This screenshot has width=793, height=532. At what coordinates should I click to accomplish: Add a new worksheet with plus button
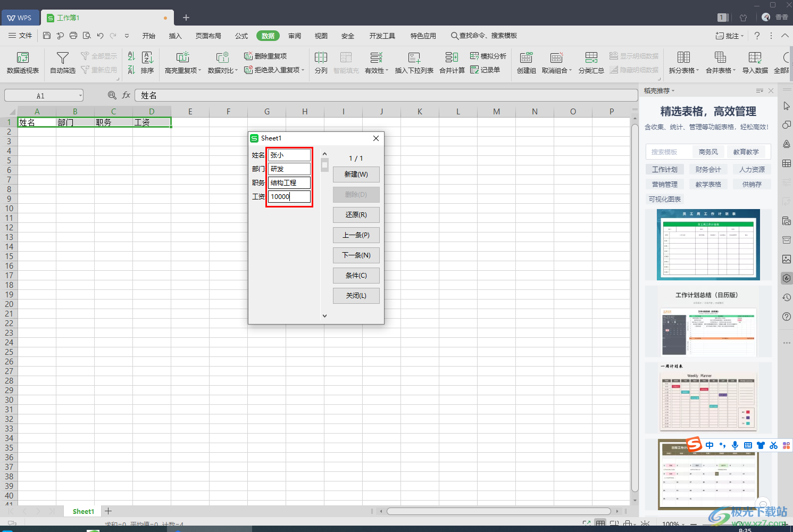pos(108,511)
